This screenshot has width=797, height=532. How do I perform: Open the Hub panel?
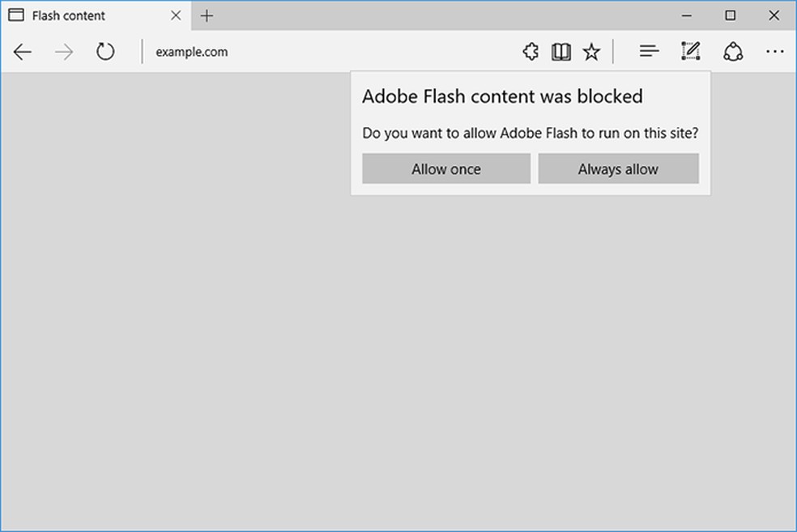(649, 51)
